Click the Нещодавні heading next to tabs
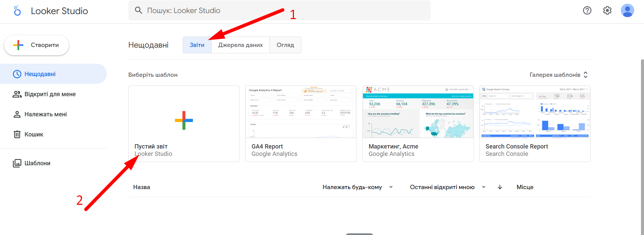Image resolution: width=644 pixels, height=235 pixels. tap(148, 45)
